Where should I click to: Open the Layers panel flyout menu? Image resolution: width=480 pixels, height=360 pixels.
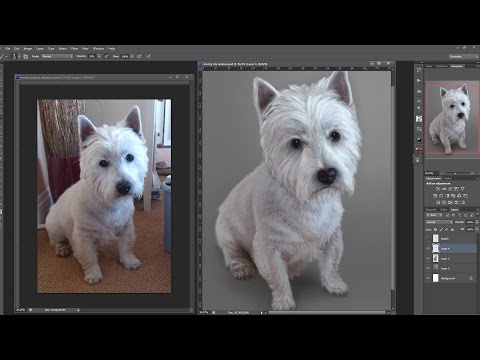tap(477, 210)
